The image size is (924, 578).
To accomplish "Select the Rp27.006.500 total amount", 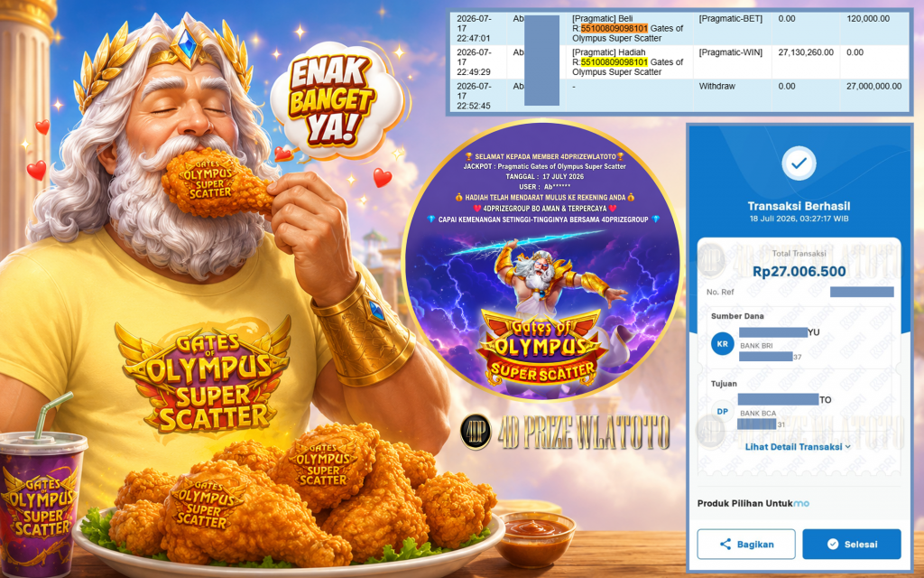I will point(799,271).
